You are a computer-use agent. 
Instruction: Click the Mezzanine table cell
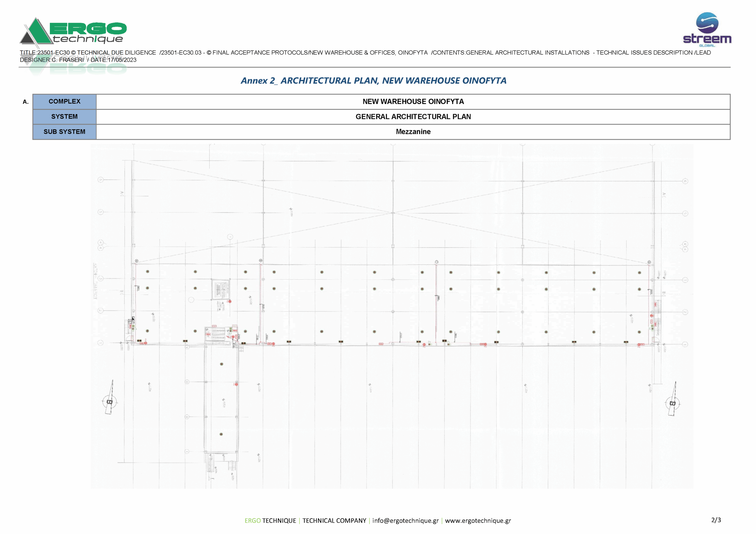413,132
